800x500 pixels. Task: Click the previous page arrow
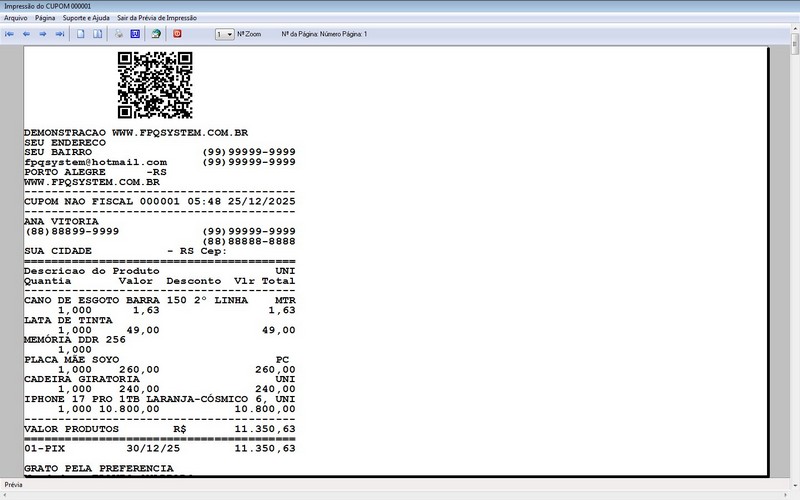click(x=26, y=34)
